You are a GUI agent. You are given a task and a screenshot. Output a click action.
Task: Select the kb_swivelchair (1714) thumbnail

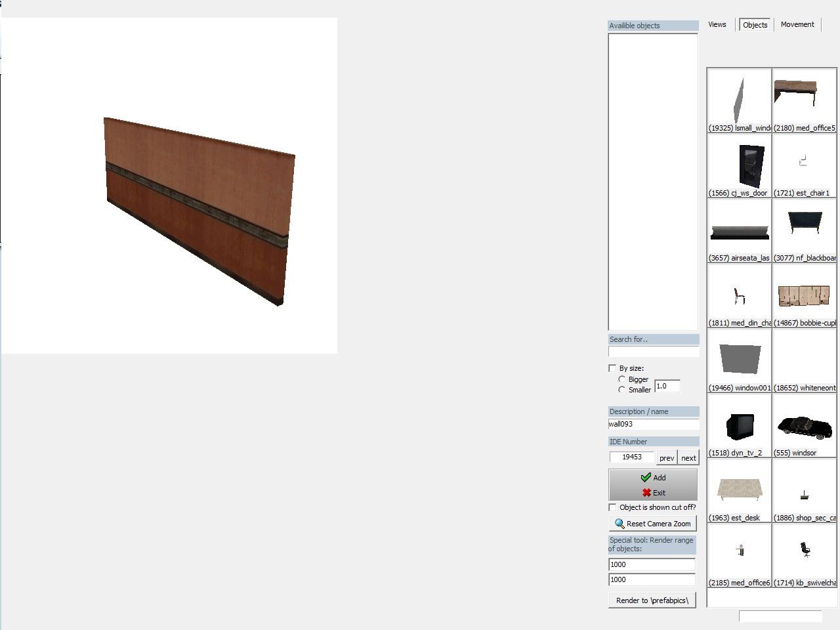[805, 555]
